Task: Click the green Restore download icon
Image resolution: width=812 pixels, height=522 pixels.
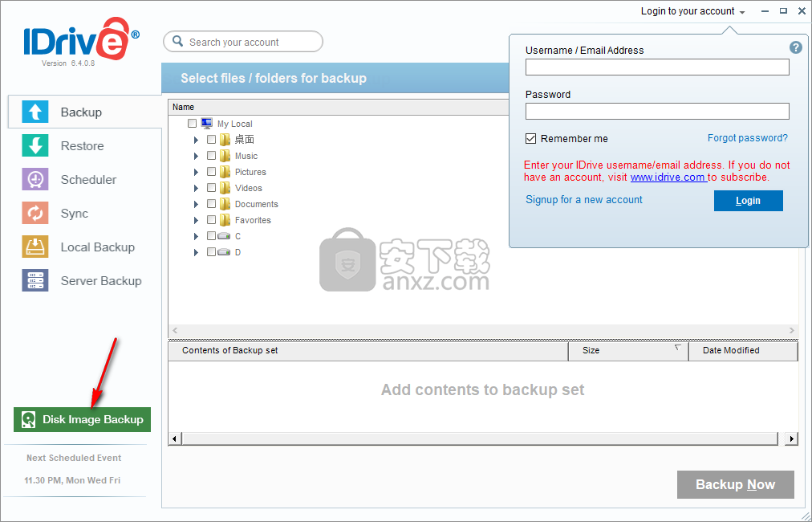Action: pos(35,145)
